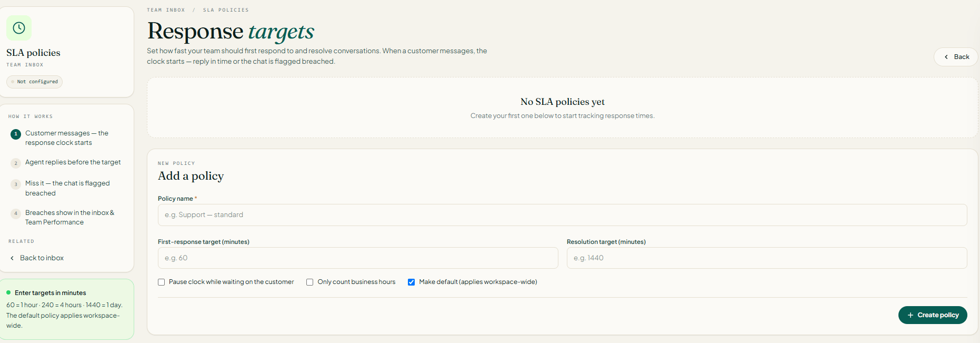Click the Back button at top right
This screenshot has height=343, width=980.
(956, 57)
